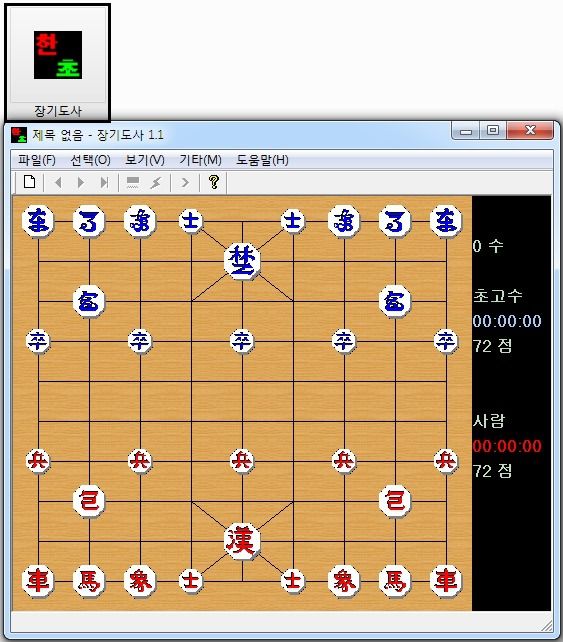The height and width of the screenshot is (642, 563).
Task: Select the left red 象 elephant
Action: pos(140,581)
